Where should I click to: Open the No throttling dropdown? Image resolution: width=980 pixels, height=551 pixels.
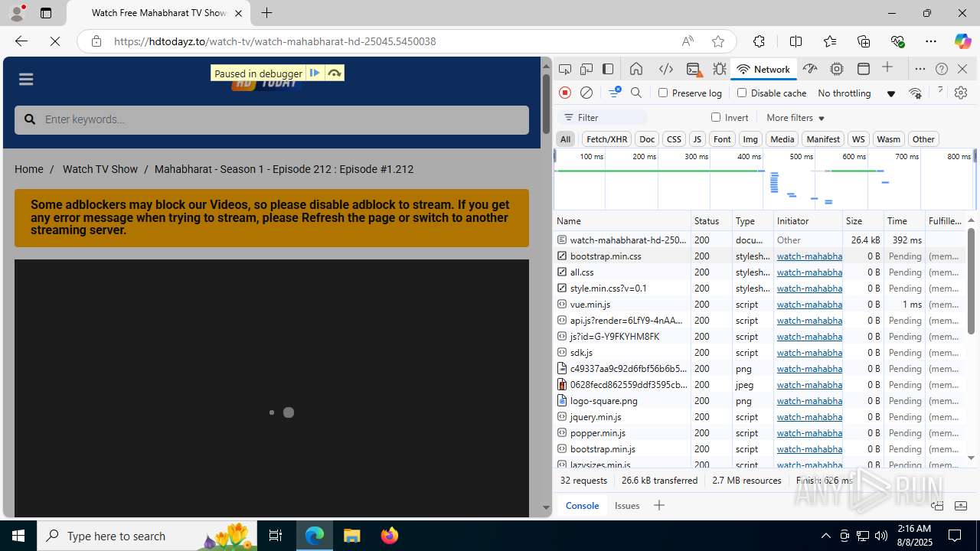tap(856, 93)
